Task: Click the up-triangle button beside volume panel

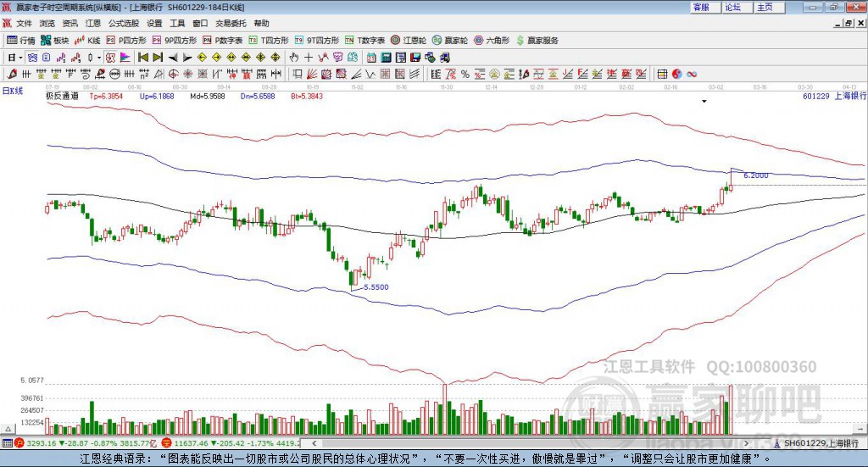Action: click(x=8, y=429)
